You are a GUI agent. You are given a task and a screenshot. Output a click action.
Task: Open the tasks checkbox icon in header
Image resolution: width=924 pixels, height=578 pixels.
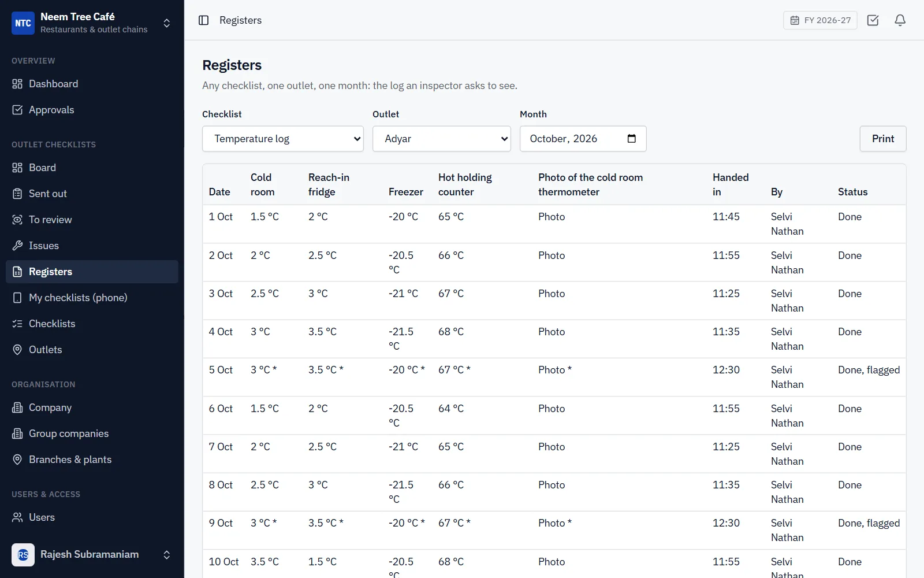tap(873, 20)
